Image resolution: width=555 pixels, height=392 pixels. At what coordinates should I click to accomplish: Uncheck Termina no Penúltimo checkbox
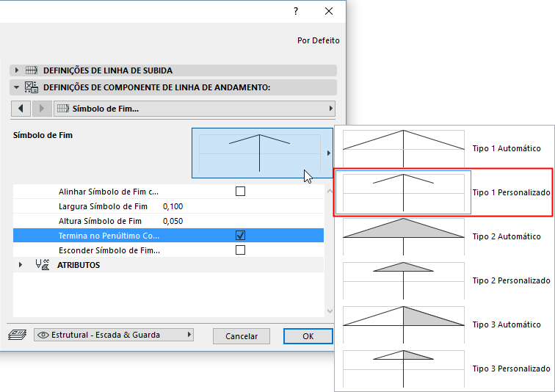pyautogui.click(x=240, y=235)
